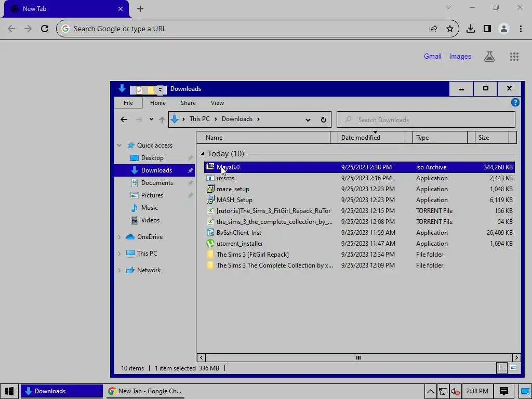The height and width of the screenshot is (399, 532).
Task: Open address bar history dropdown
Action: (308, 120)
